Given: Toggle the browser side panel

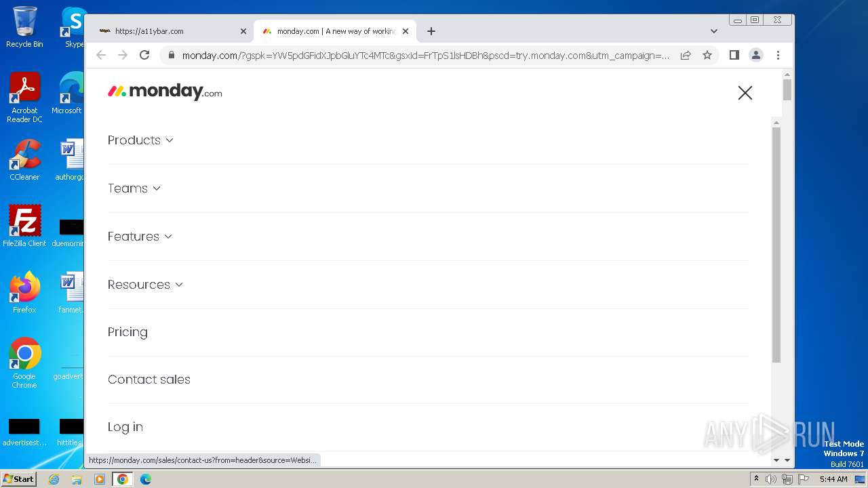Looking at the screenshot, I should pos(734,55).
